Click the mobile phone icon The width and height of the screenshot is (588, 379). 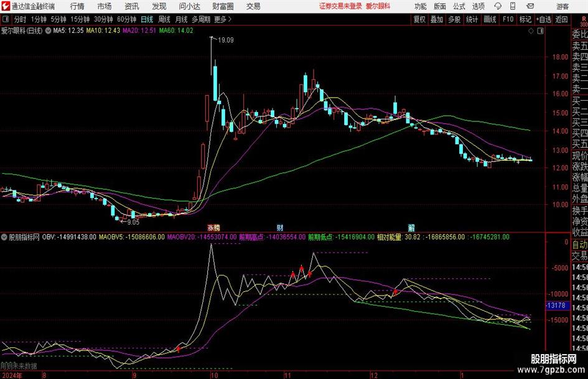[x=513, y=6]
